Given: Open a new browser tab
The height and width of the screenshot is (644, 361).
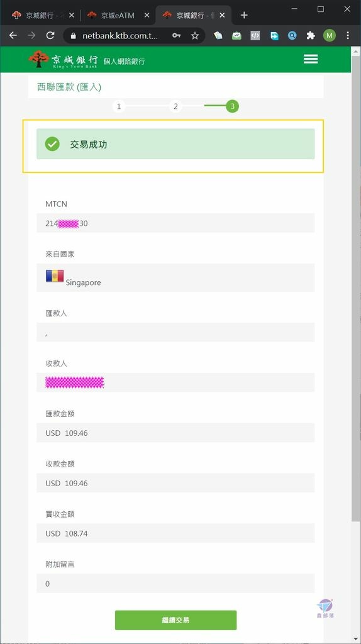Looking at the screenshot, I should click(x=244, y=15).
